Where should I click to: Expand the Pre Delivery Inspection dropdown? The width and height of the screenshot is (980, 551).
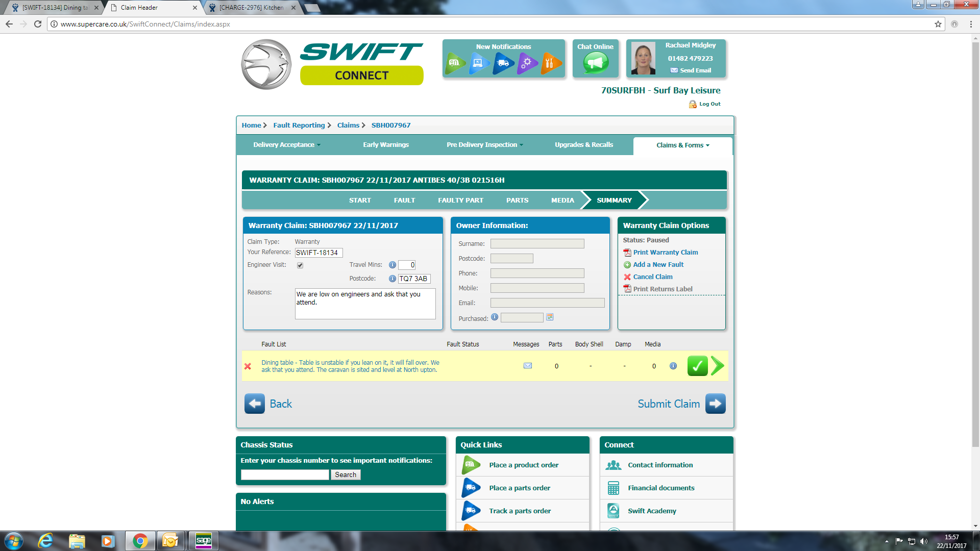pyautogui.click(x=484, y=145)
